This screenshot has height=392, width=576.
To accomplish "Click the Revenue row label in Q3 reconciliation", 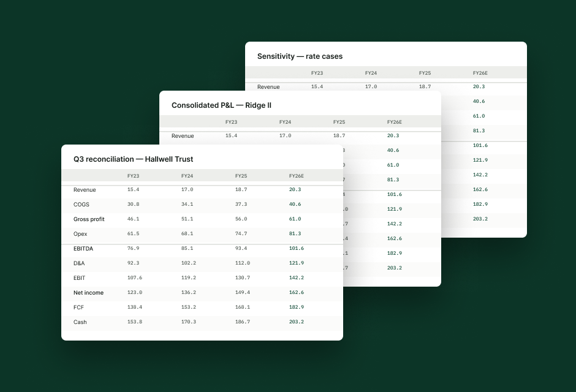I will tap(85, 190).
